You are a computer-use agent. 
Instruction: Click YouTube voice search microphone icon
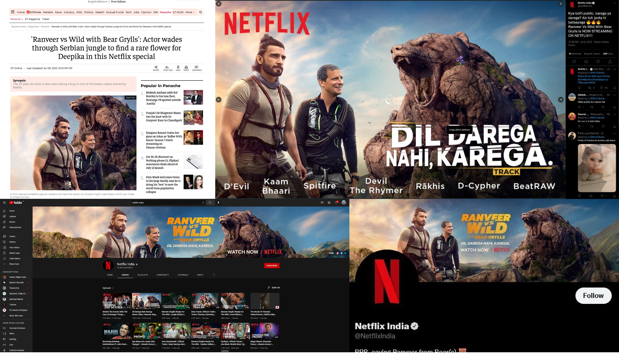218,203
